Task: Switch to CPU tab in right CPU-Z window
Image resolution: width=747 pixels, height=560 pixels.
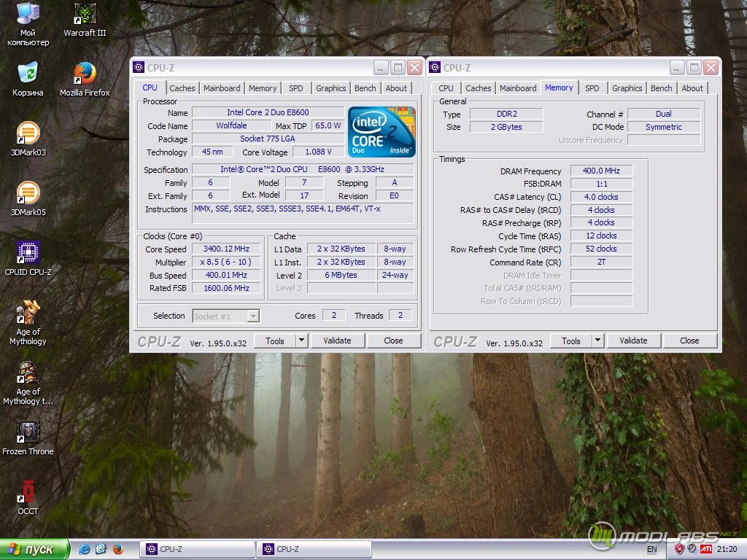Action: coord(446,88)
